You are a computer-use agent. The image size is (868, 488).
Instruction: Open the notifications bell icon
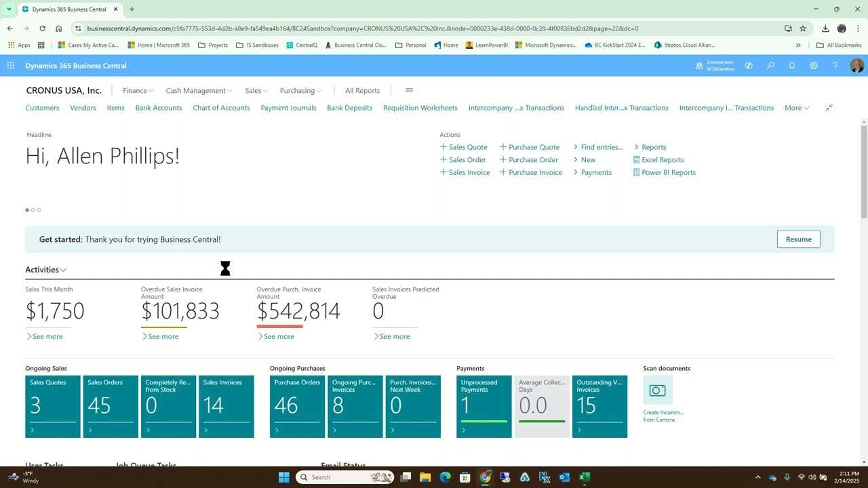[x=792, y=66]
